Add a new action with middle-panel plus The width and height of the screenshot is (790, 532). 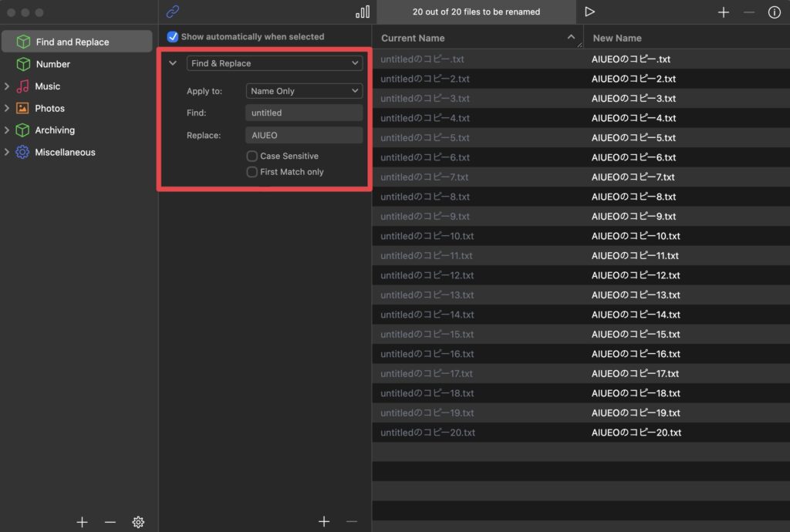(x=324, y=522)
